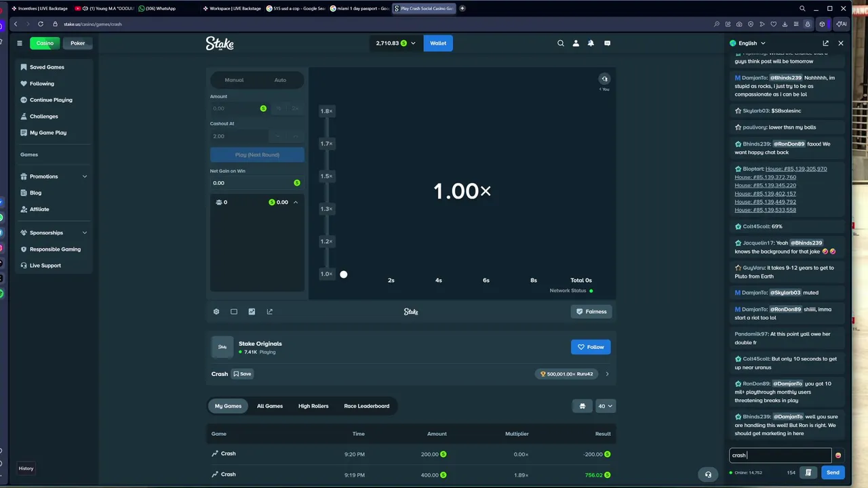868x488 pixels.
Task: Open live stats chart icon
Action: point(252,312)
